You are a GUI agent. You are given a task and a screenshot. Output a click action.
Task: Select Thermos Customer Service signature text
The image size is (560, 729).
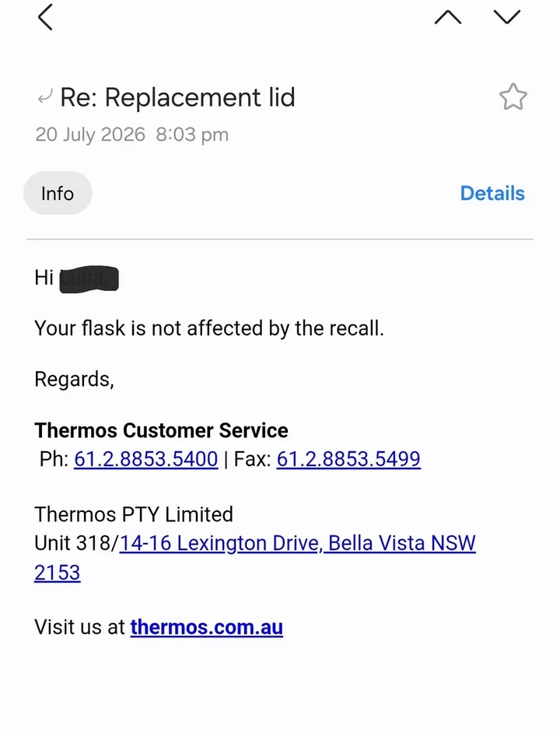(x=161, y=430)
